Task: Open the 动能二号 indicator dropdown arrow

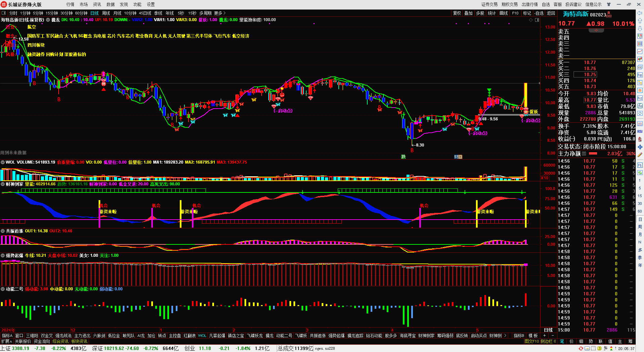Action: pos(3,289)
